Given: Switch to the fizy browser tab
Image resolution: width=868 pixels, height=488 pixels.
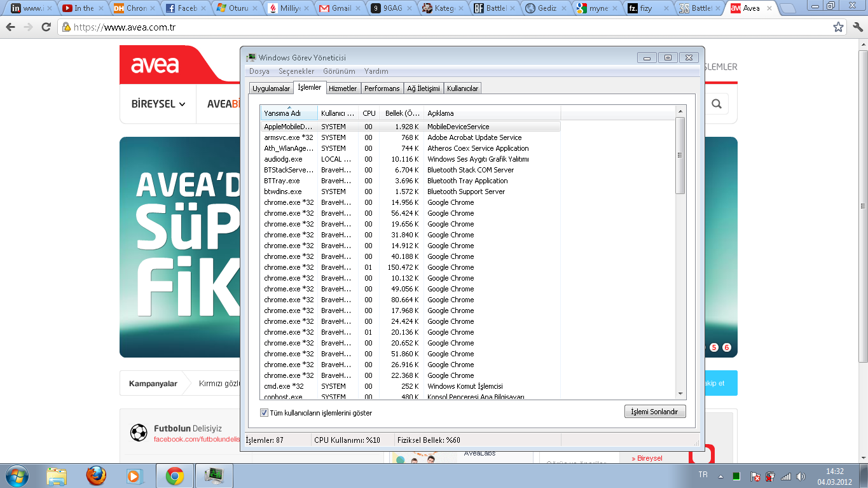Looking at the screenshot, I should (648, 8).
